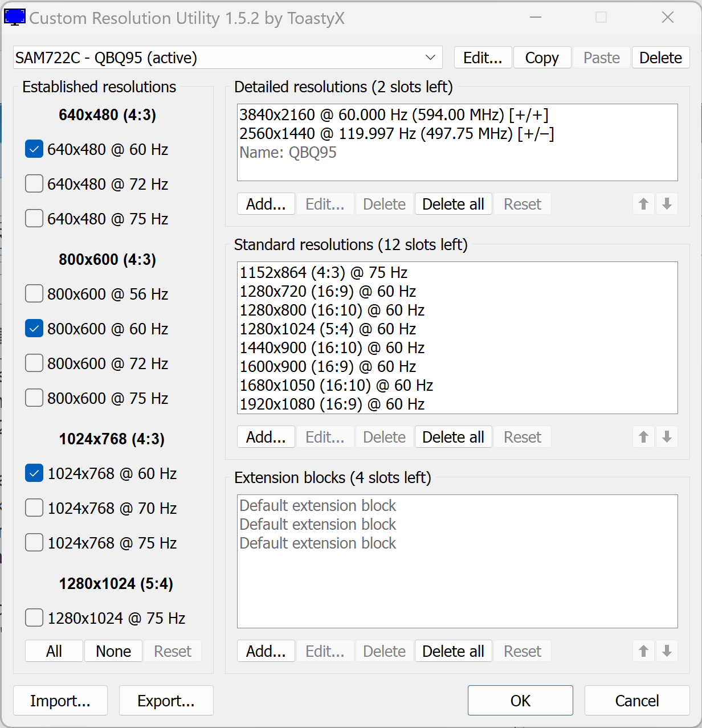Click Add... under Detailed resolutions
The image size is (702, 728).
[266, 204]
